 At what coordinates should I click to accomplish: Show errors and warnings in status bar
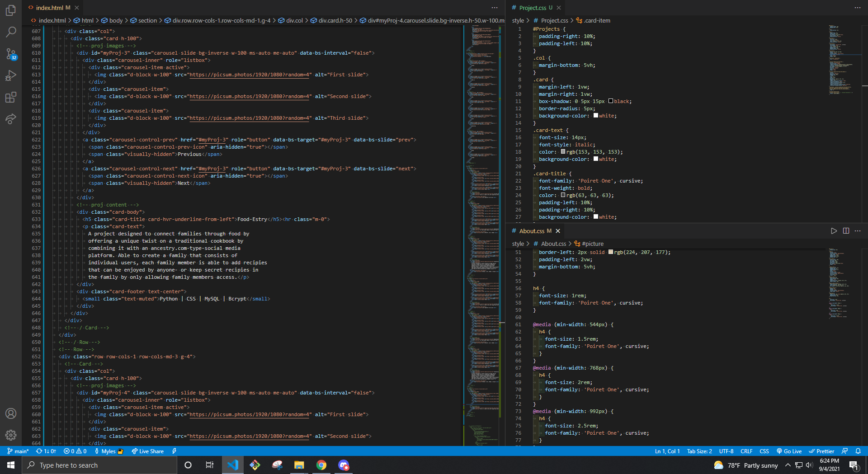75,451
